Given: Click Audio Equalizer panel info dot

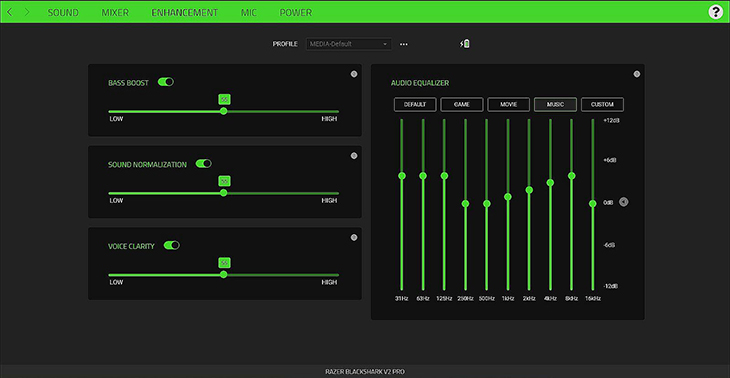Looking at the screenshot, I should 637,74.
